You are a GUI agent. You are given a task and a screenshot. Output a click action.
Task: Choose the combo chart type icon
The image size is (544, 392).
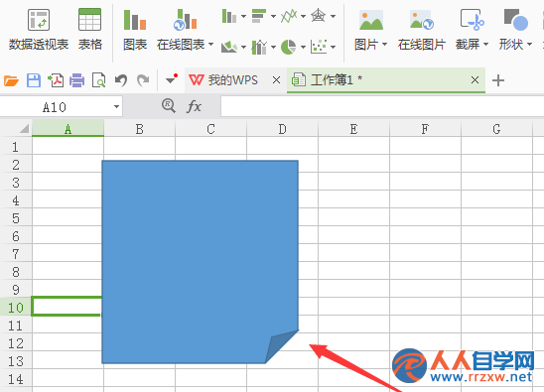259,47
